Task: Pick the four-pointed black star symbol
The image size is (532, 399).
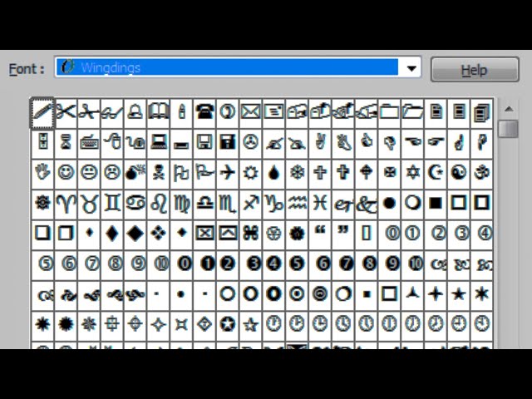Action: pos(436,293)
